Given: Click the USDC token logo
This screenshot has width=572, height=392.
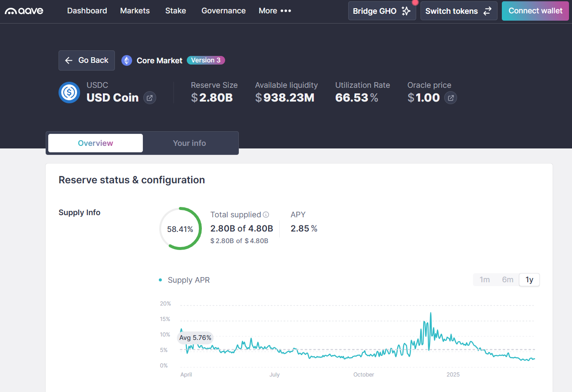Looking at the screenshot, I should point(69,93).
